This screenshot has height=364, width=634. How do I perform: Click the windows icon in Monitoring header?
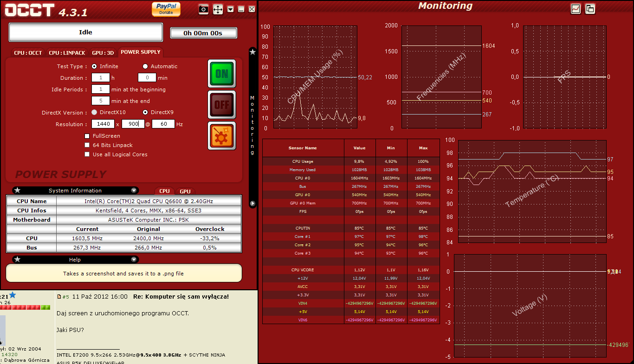point(590,8)
